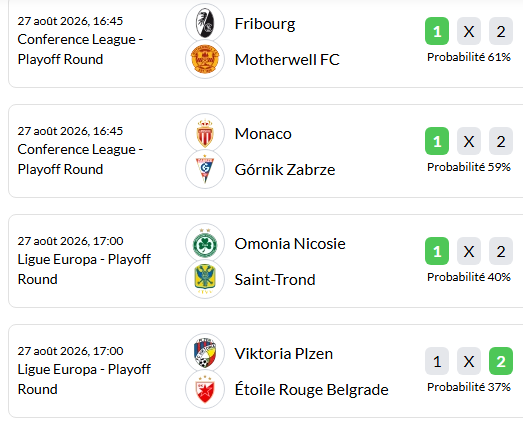Click the Viktoria Plzen crest icon

tap(205, 354)
